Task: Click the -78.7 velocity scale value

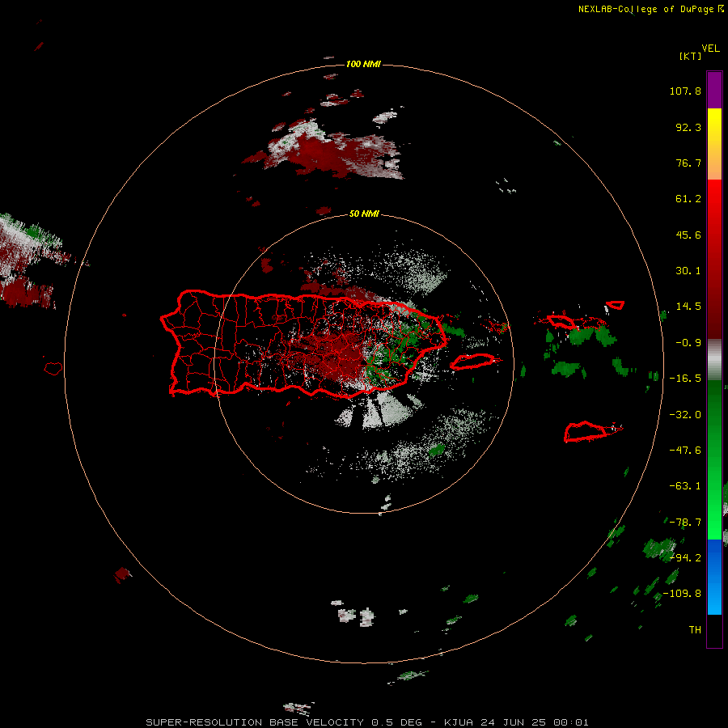Action: (x=685, y=523)
